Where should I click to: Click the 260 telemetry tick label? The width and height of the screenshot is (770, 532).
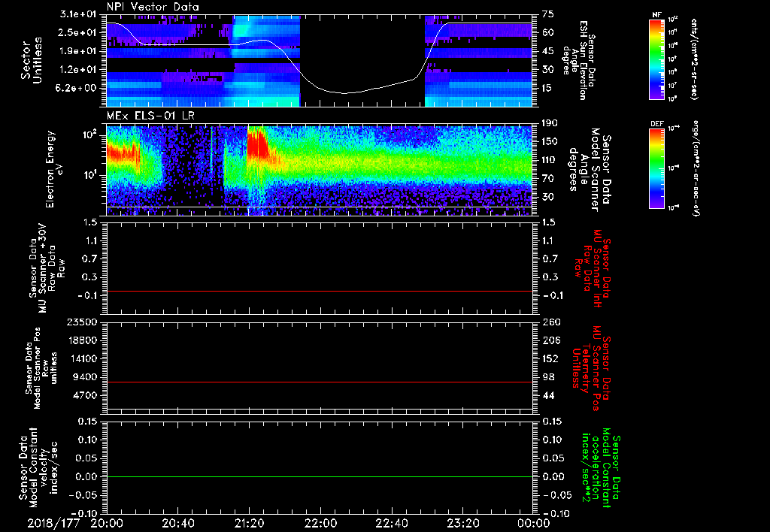550,322
